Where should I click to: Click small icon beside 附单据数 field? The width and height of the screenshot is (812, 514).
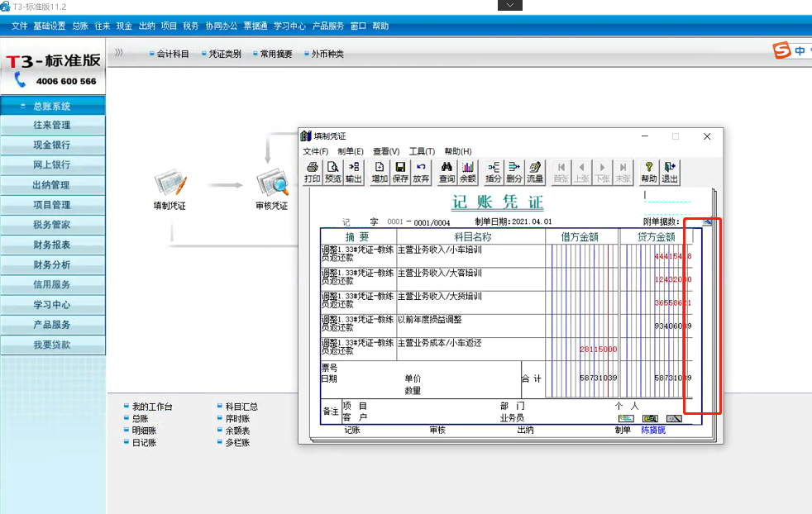(x=707, y=221)
